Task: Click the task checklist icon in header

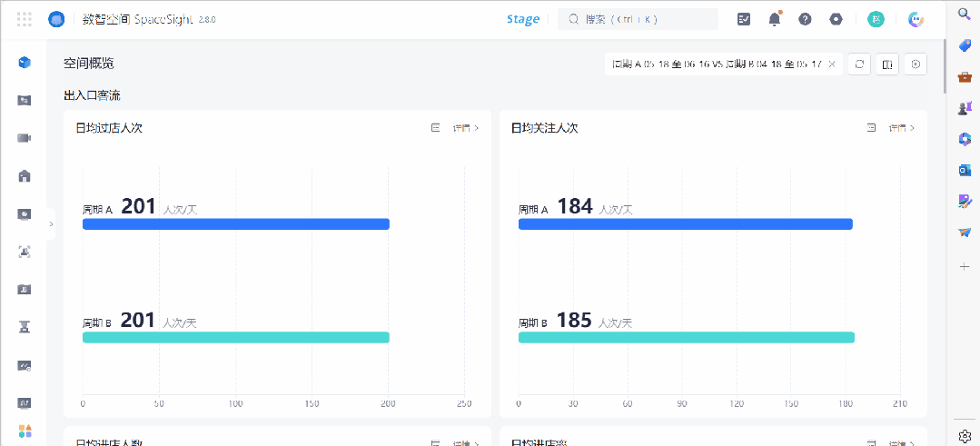Action: [x=744, y=19]
